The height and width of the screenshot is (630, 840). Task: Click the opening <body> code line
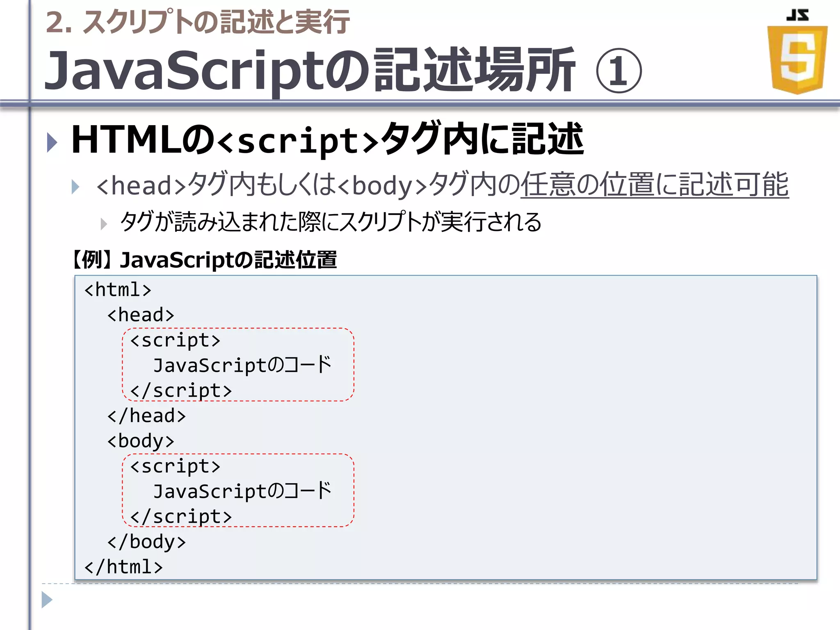(141, 441)
